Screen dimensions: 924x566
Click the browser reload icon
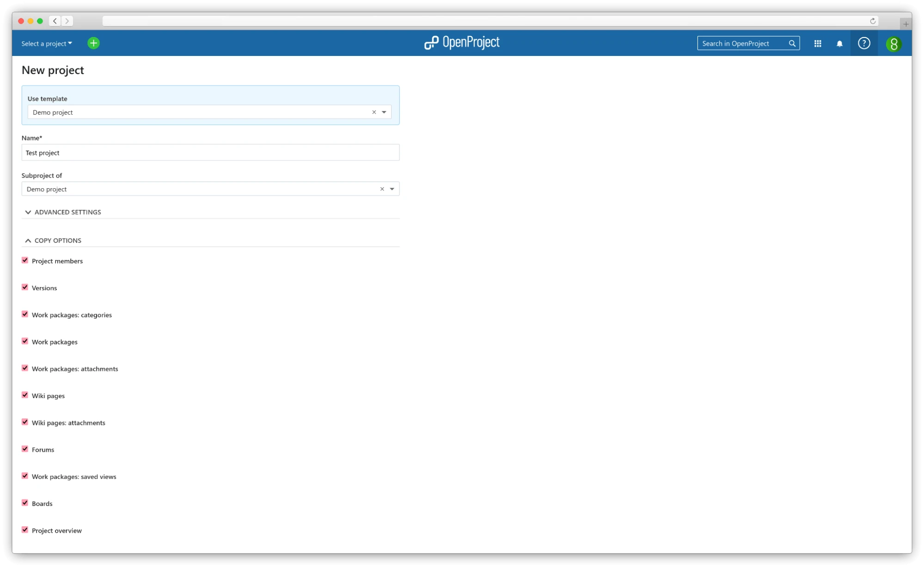872,21
